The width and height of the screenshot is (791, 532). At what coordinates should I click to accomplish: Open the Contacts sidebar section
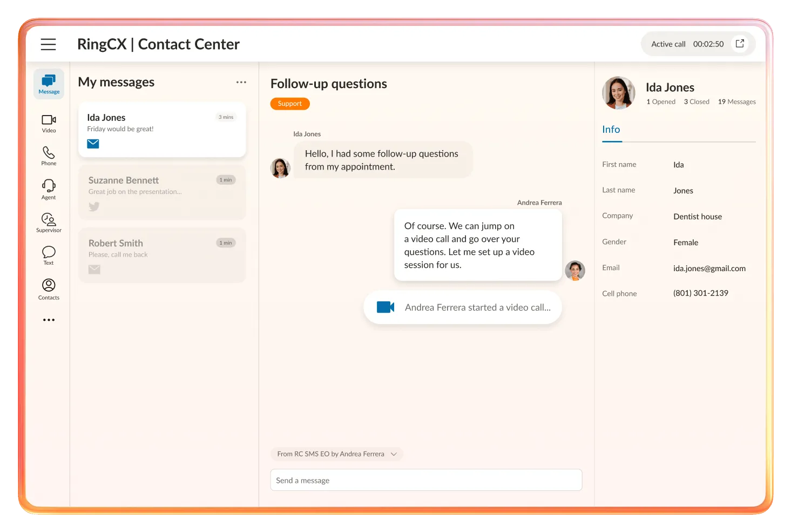49,289
